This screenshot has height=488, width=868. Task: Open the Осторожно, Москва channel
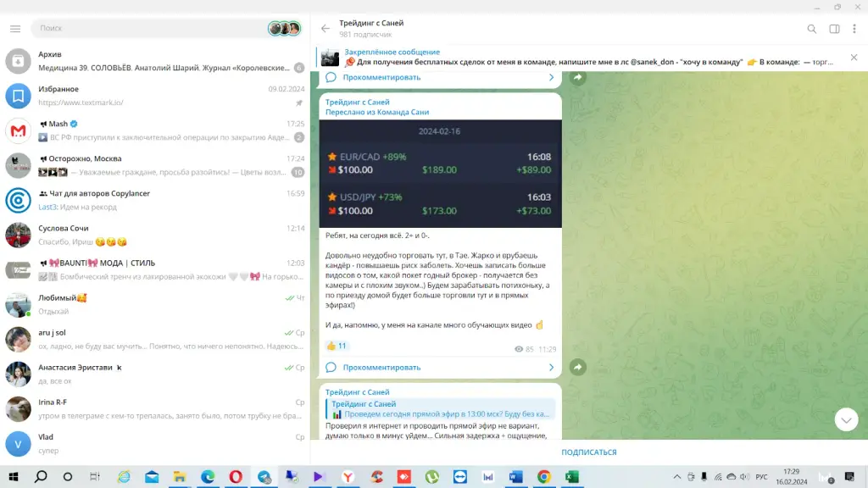point(155,165)
